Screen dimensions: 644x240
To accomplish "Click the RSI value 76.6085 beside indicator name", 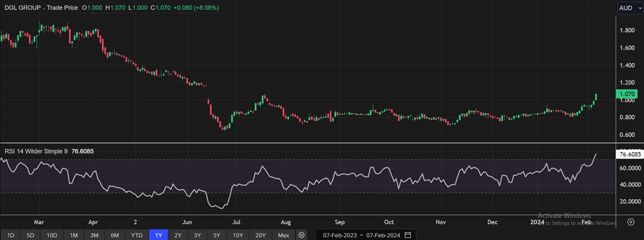I will pyautogui.click(x=83, y=151).
